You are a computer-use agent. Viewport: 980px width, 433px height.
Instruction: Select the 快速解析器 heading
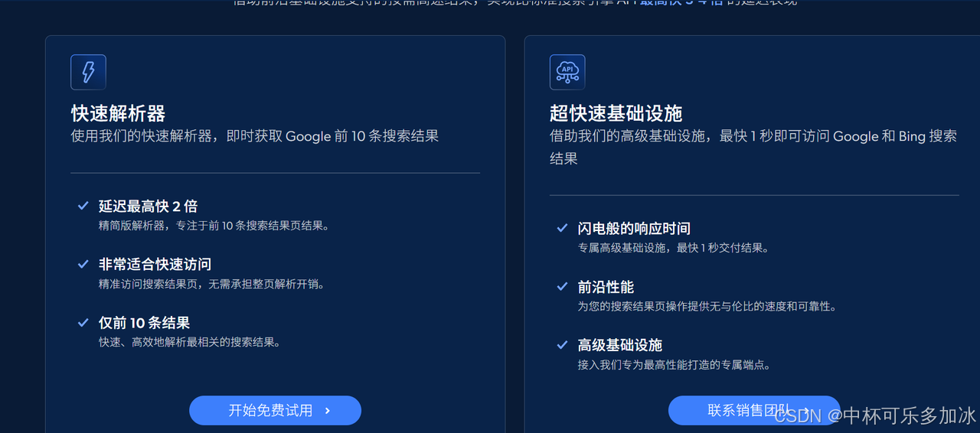pos(119,114)
